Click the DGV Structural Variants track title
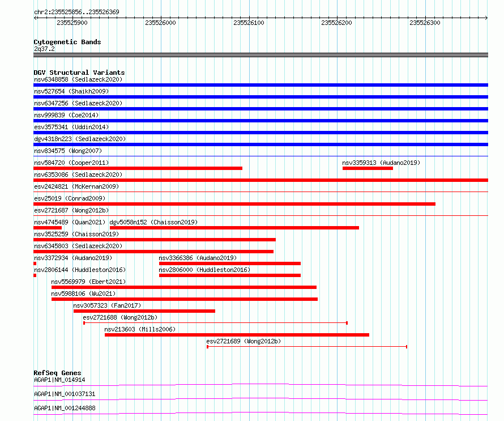 [x=79, y=73]
